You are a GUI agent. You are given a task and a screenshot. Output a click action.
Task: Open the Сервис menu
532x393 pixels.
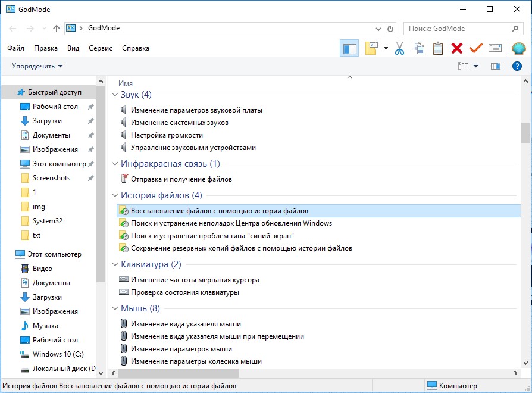pyautogui.click(x=101, y=48)
